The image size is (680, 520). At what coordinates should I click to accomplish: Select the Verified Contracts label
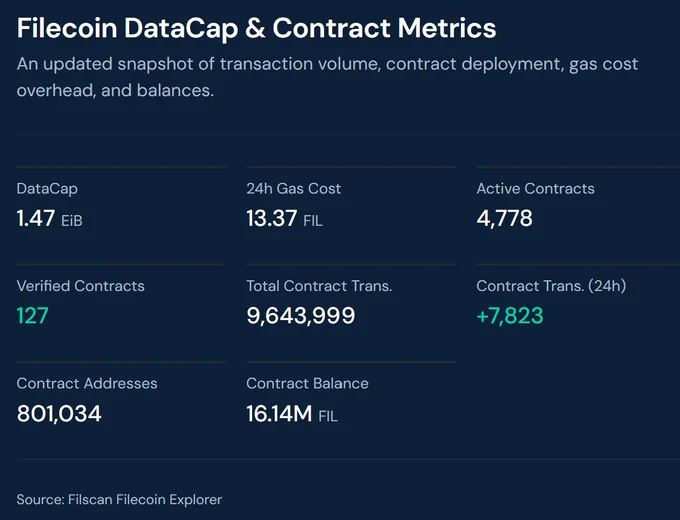click(81, 286)
